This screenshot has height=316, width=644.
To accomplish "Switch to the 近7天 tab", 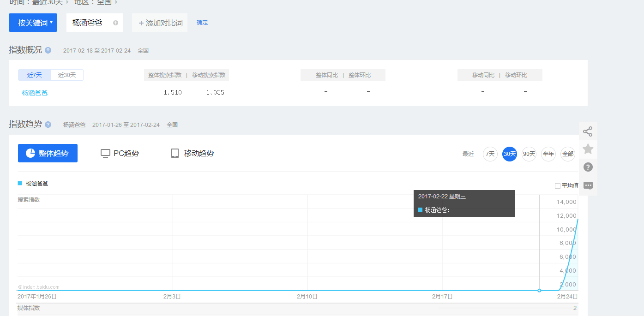I will 35,75.
